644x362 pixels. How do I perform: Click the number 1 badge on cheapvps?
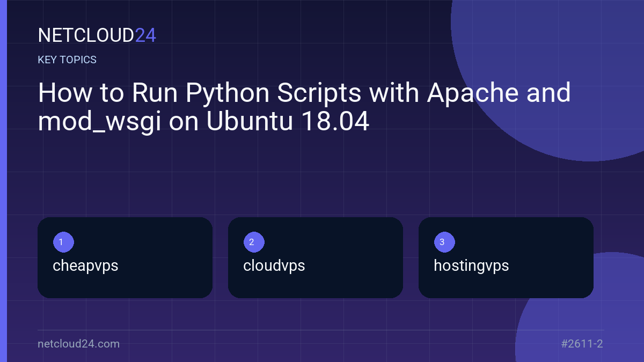(63, 242)
